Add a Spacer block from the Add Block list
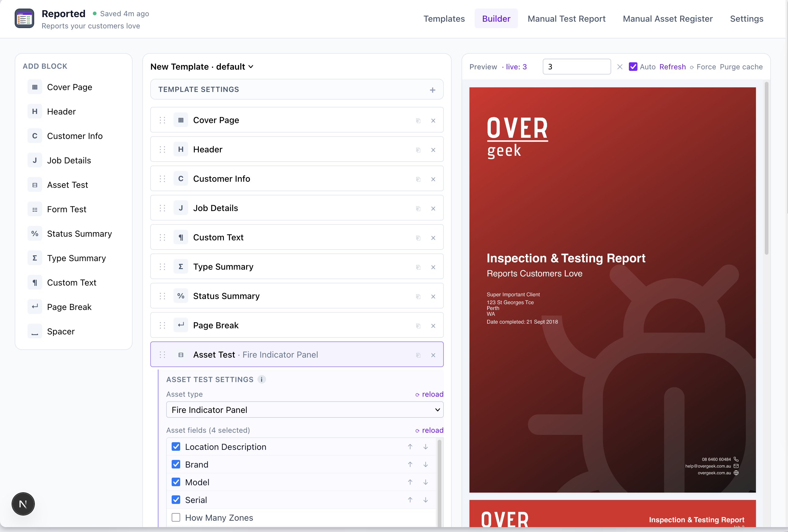This screenshot has height=532, width=788. tap(74, 331)
